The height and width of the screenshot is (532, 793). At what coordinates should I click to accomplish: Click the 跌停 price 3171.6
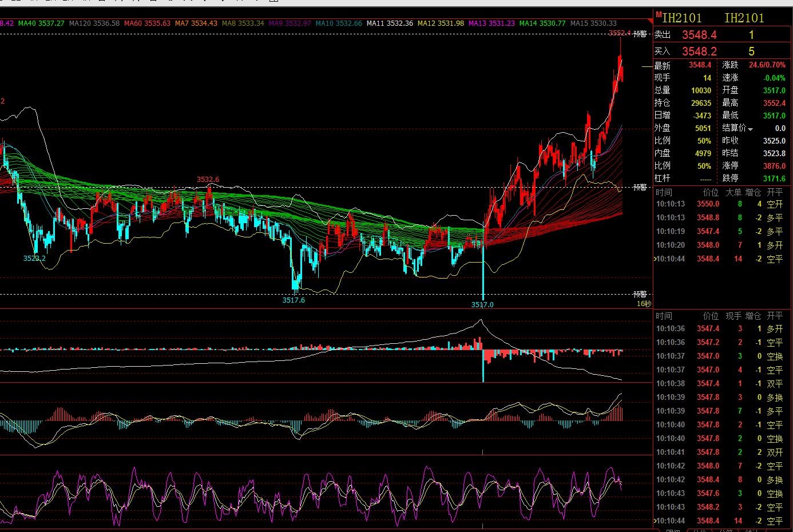pyautogui.click(x=774, y=178)
